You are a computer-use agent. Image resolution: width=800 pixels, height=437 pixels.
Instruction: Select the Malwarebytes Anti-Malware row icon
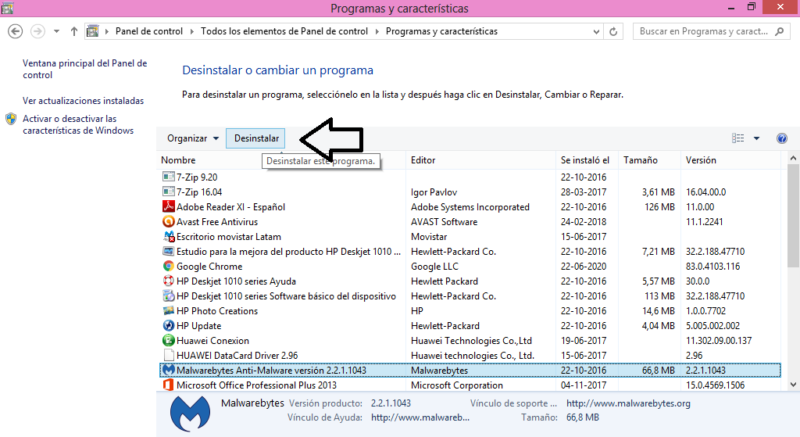tap(168, 370)
